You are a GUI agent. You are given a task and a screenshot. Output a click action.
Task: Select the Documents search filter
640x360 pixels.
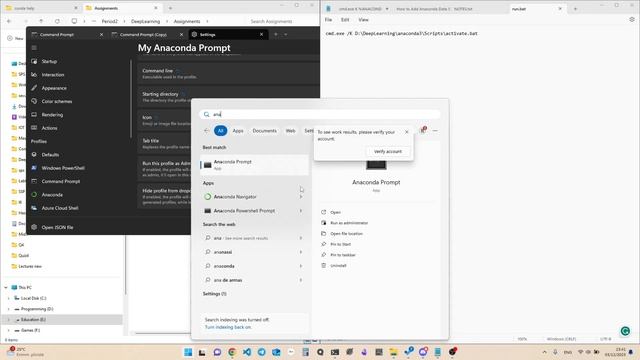tap(264, 131)
